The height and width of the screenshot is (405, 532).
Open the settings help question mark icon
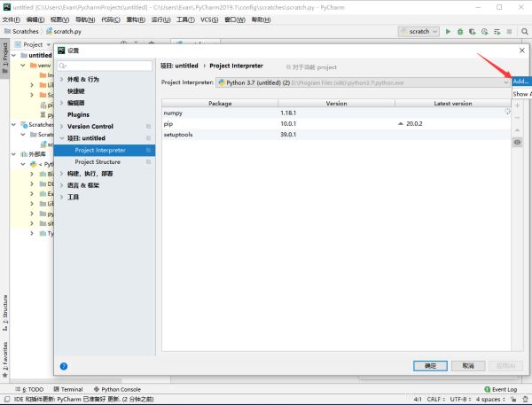(64, 366)
